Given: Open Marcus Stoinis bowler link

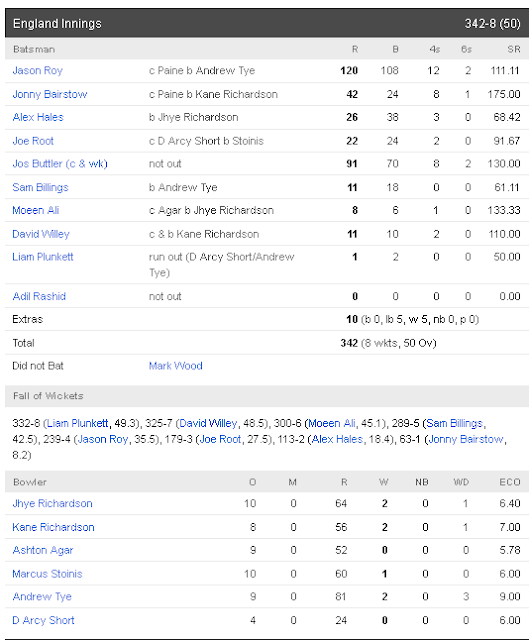Looking at the screenshot, I should tap(47, 574).
